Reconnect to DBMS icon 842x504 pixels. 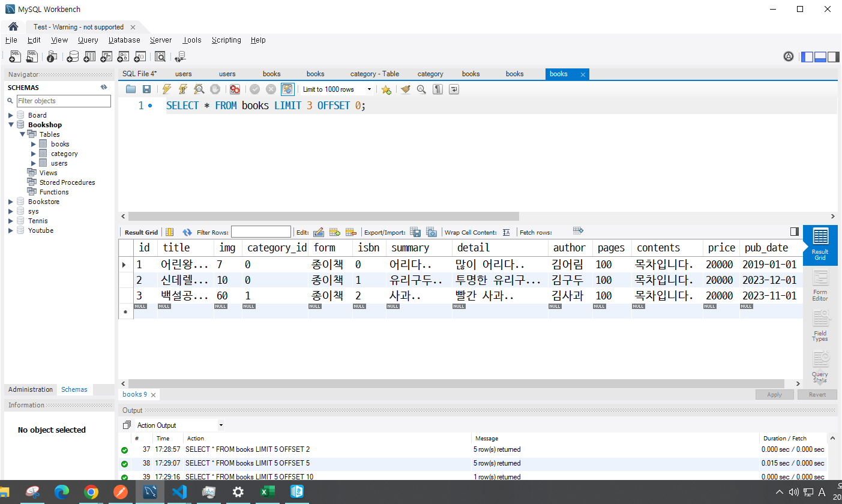point(180,56)
